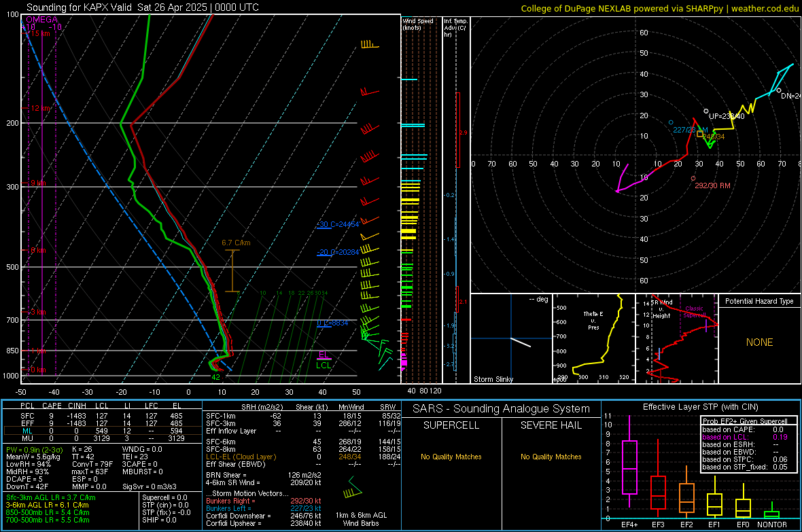
Task: Click the 'Corfidi Downshear = 246/76 kt' row
Action: pos(264,516)
